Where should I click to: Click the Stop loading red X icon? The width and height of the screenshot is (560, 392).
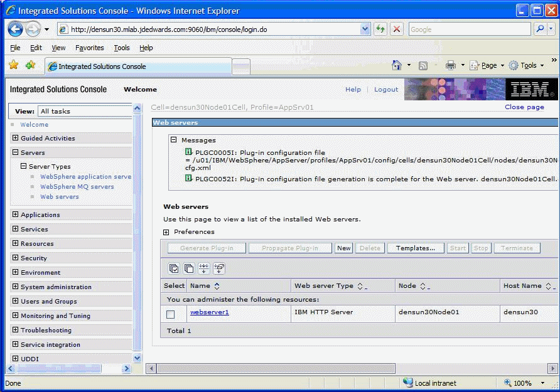click(x=397, y=29)
